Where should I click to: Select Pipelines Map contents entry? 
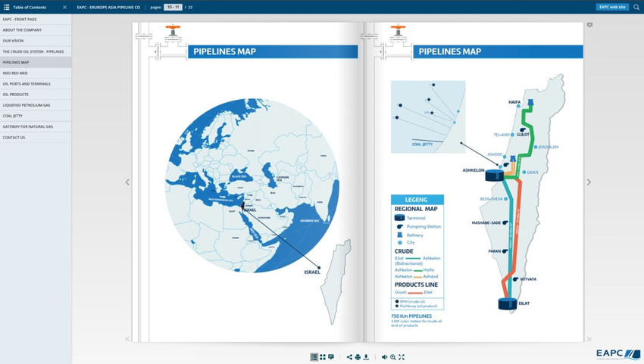tap(36, 62)
